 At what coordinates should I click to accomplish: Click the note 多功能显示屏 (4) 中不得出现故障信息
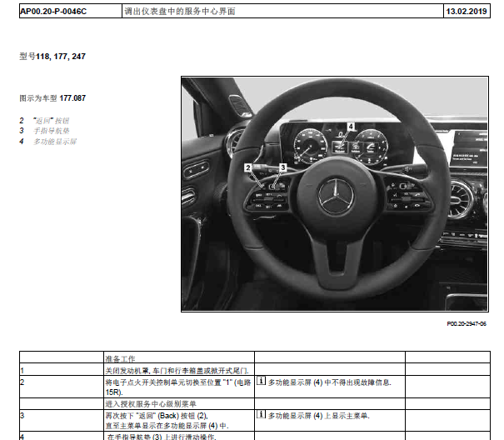point(329,382)
